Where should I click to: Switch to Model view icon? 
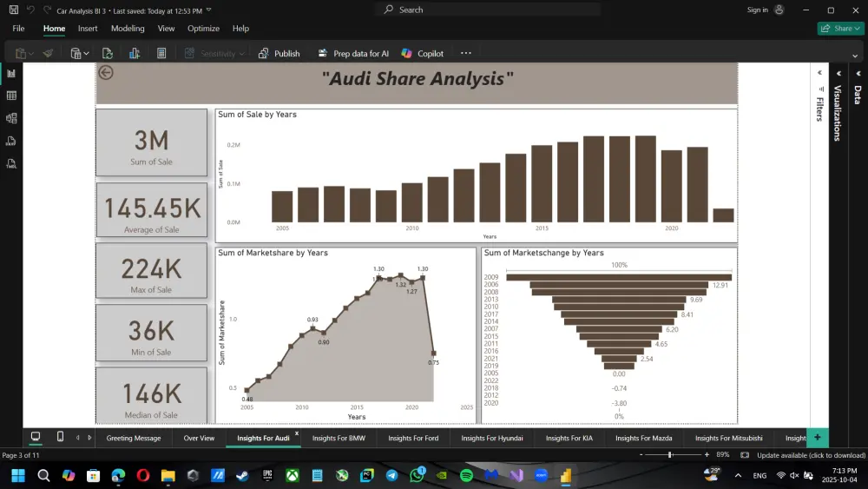pos(11,118)
